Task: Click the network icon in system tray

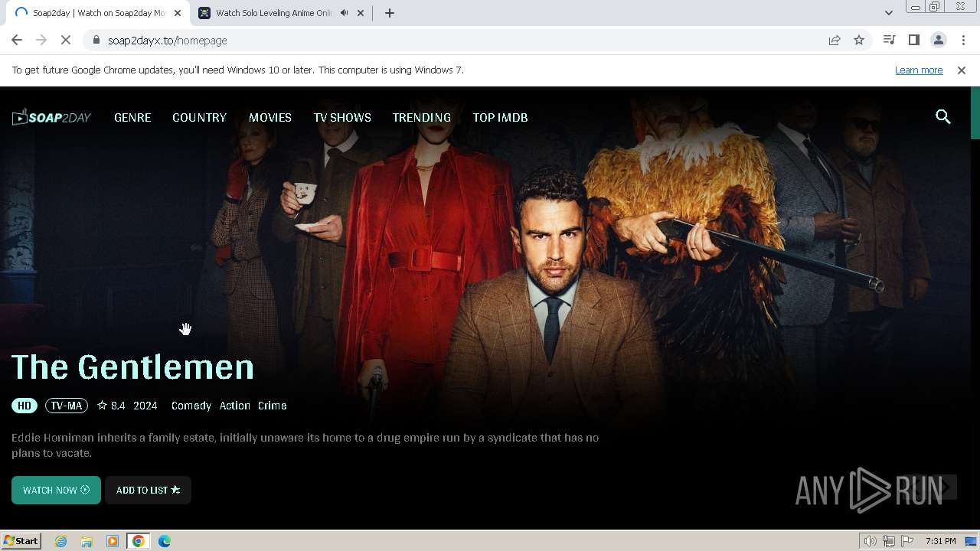Action: coord(889,541)
